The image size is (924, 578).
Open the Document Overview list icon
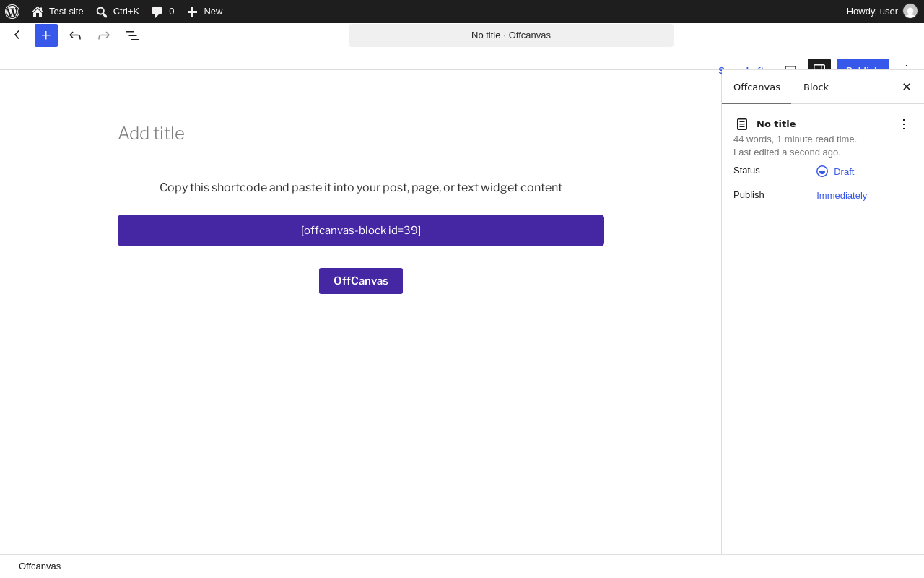click(x=133, y=35)
